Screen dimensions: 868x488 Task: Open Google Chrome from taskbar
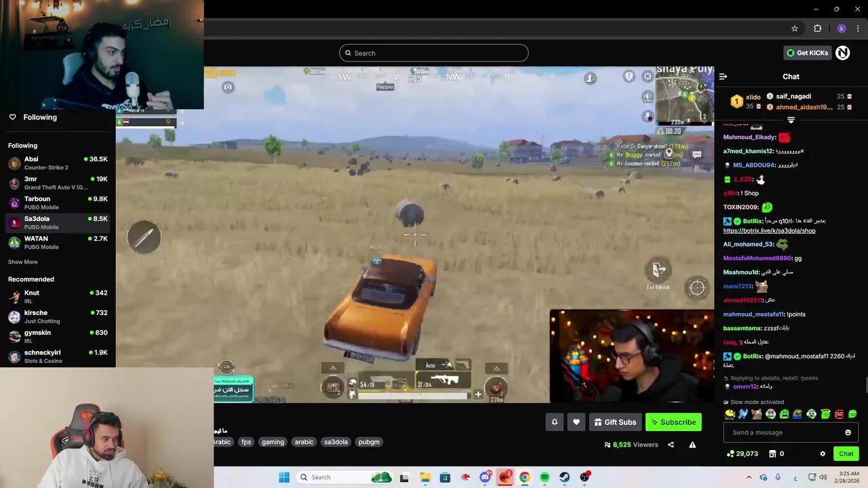524,477
